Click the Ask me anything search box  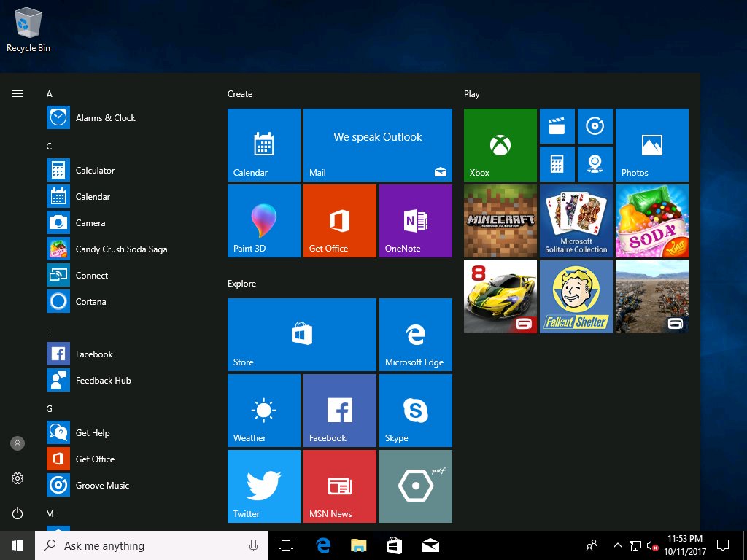point(152,545)
